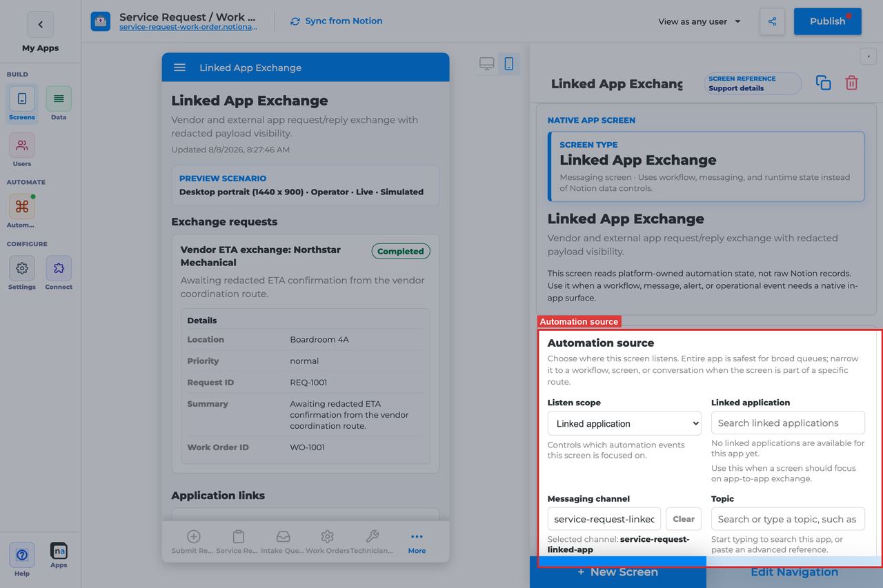The image size is (883, 588).
Task: Open the Service Requests tab in preview
Action: click(x=238, y=542)
